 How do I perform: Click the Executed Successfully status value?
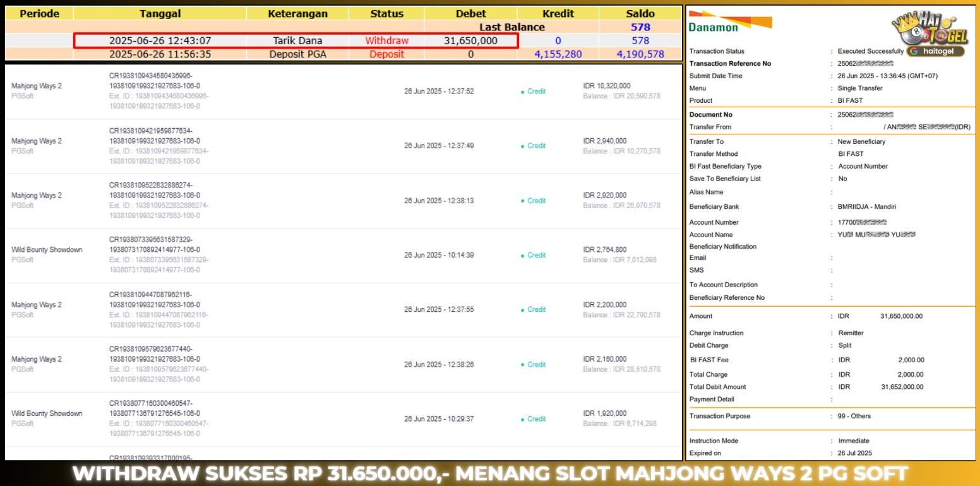coord(871,51)
